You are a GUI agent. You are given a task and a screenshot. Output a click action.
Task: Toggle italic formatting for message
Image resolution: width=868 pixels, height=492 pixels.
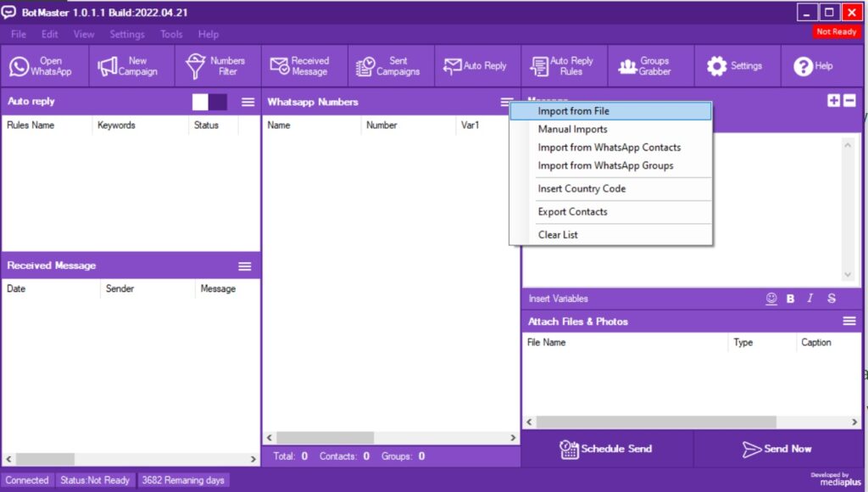810,299
